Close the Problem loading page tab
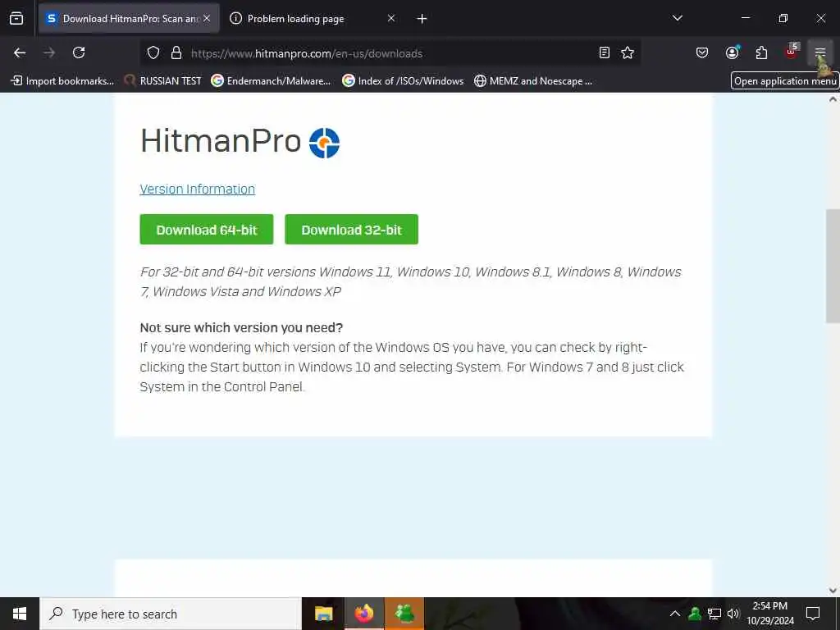The height and width of the screenshot is (630, 840). [x=391, y=18]
